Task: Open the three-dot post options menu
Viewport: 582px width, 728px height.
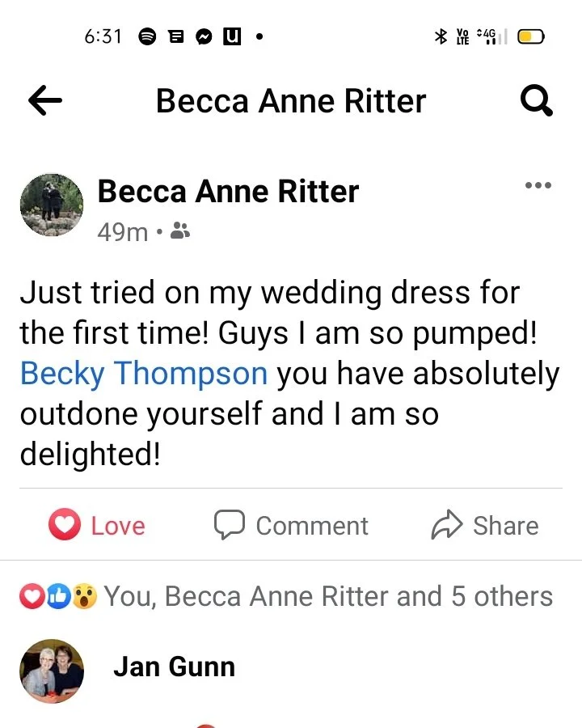Action: pos(538,185)
